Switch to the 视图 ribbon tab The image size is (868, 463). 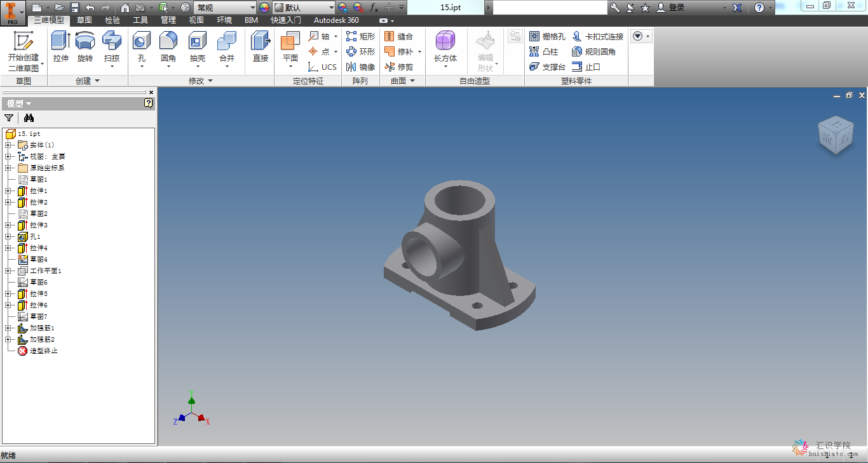click(196, 20)
